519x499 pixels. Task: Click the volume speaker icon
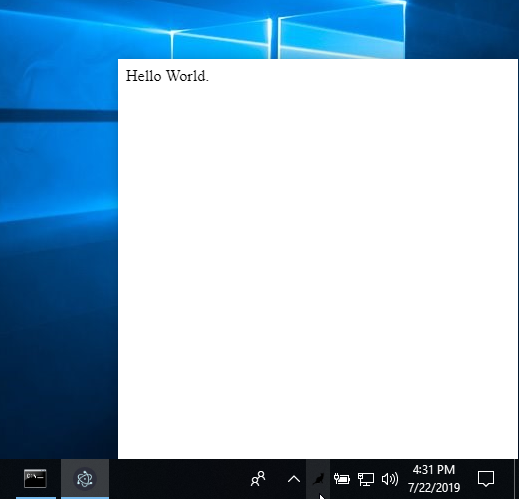click(x=390, y=479)
